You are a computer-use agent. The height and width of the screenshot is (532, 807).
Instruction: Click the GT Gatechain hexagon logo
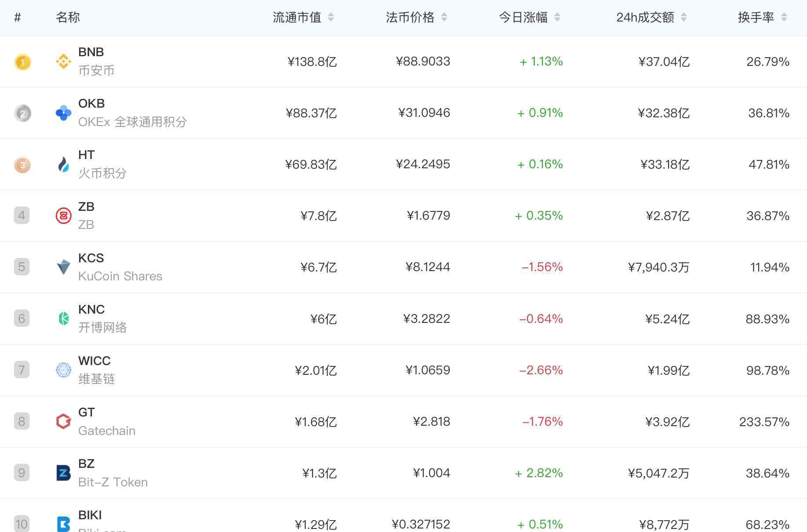[64, 421]
